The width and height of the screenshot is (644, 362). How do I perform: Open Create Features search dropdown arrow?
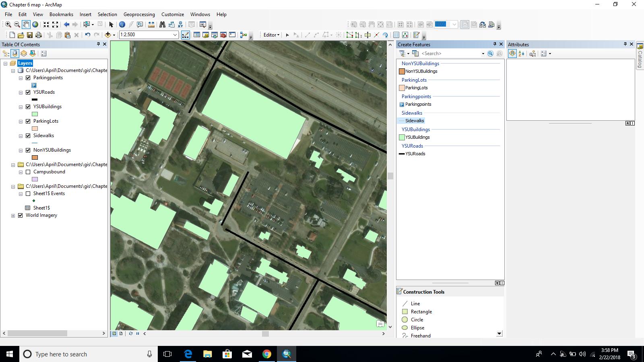(x=483, y=53)
